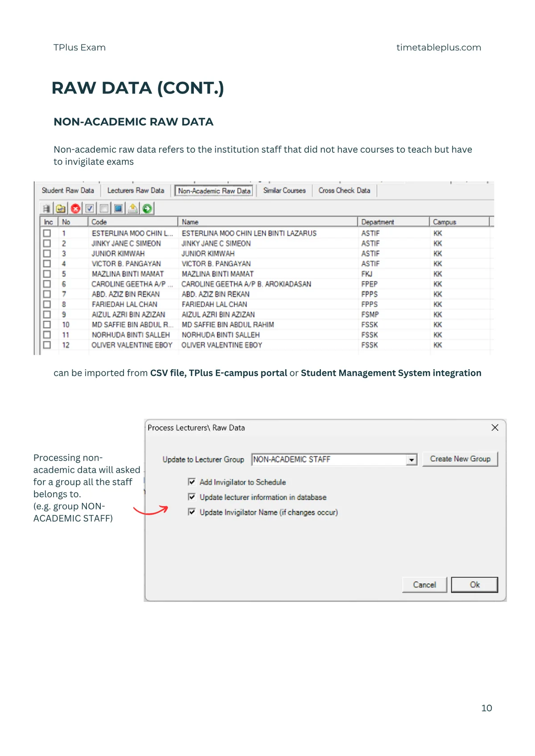Select name cell MD SAFFIE BIN ABDUL RAHIM

(x=228, y=325)
